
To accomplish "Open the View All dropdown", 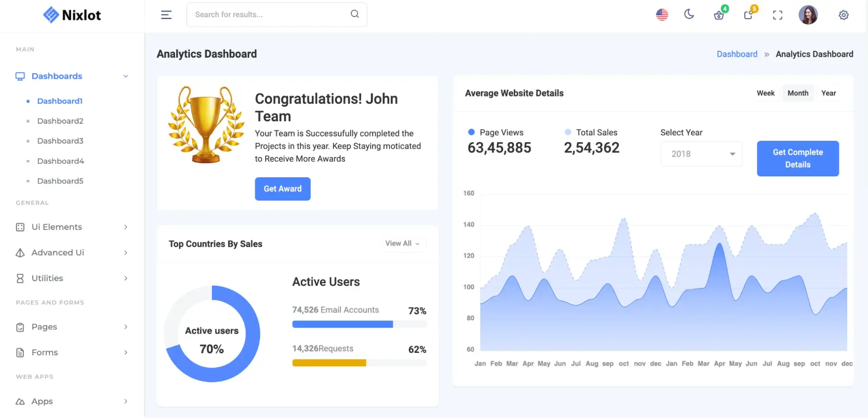I will pos(402,244).
